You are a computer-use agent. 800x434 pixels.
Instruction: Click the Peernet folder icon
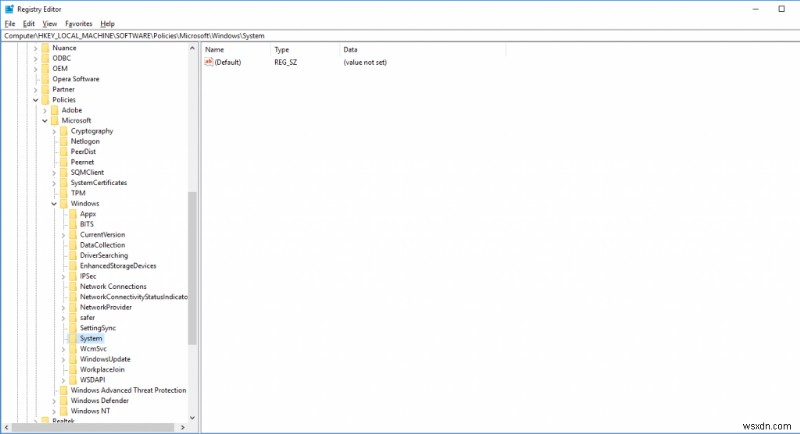(64, 162)
